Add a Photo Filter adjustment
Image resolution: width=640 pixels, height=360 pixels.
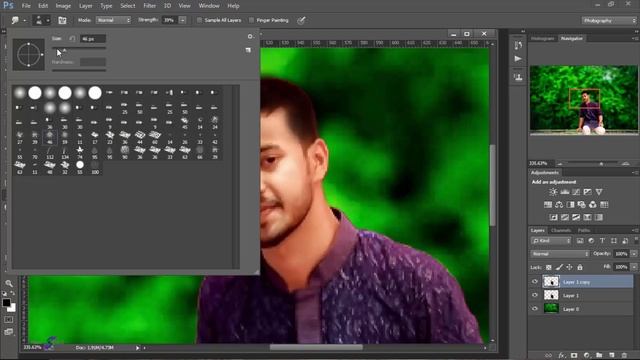click(581, 204)
